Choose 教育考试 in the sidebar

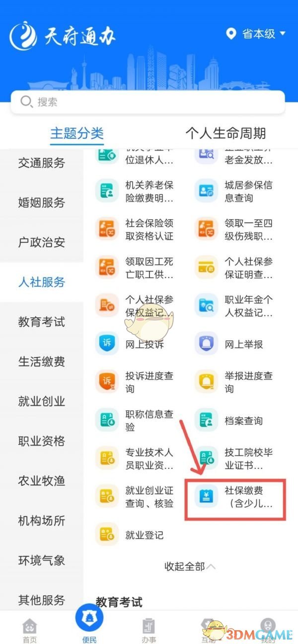click(42, 322)
